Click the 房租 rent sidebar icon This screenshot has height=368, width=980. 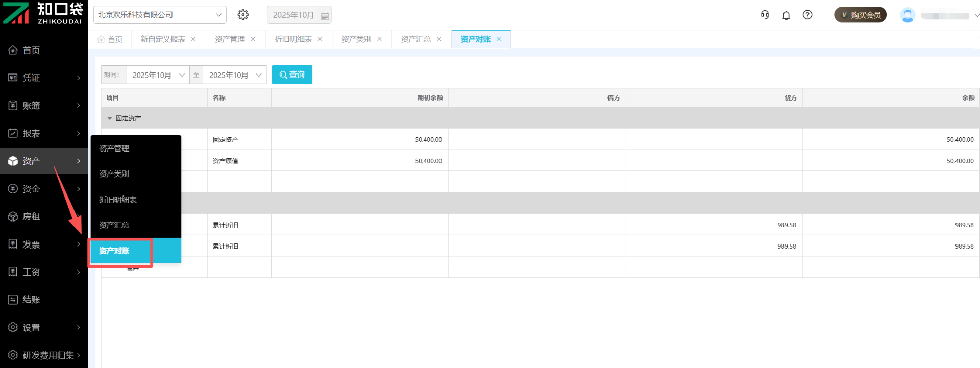(x=13, y=216)
